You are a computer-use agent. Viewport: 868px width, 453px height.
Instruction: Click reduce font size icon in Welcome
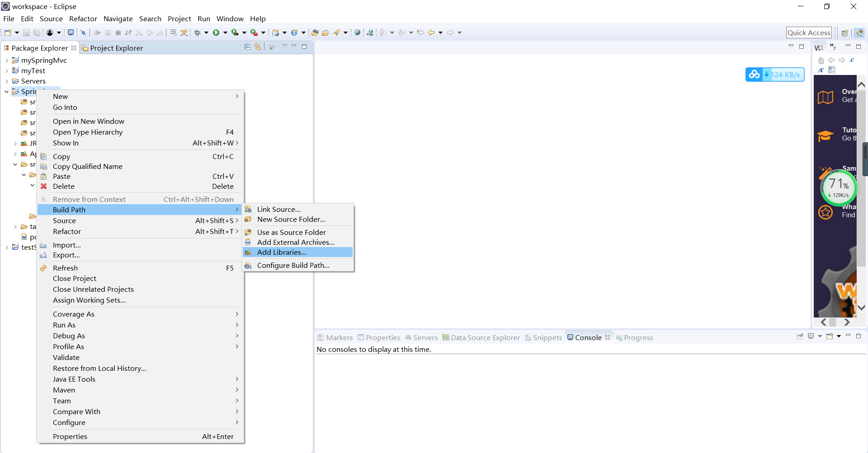click(852, 60)
